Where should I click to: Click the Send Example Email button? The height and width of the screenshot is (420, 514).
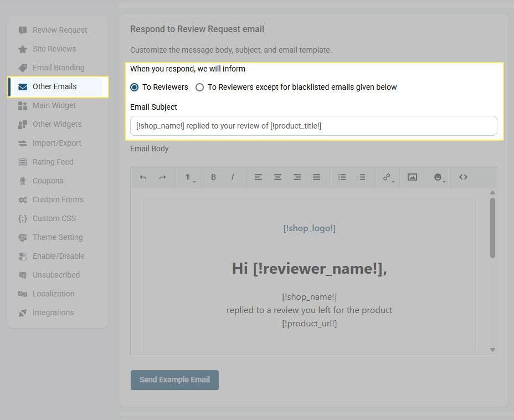tap(174, 380)
